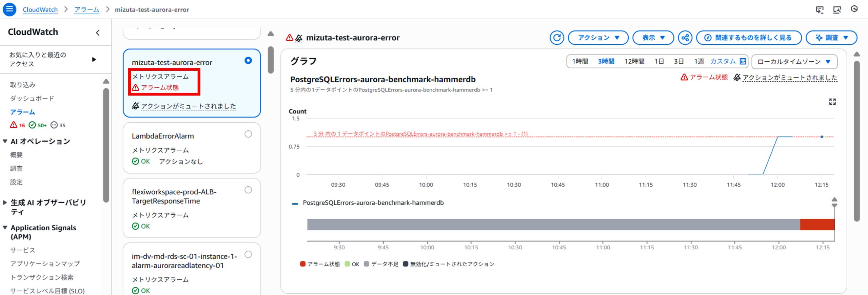Viewport: 868px width, 295px height.
Task: Open the hamburger navigation menu
Action: pyautogui.click(x=9, y=9)
